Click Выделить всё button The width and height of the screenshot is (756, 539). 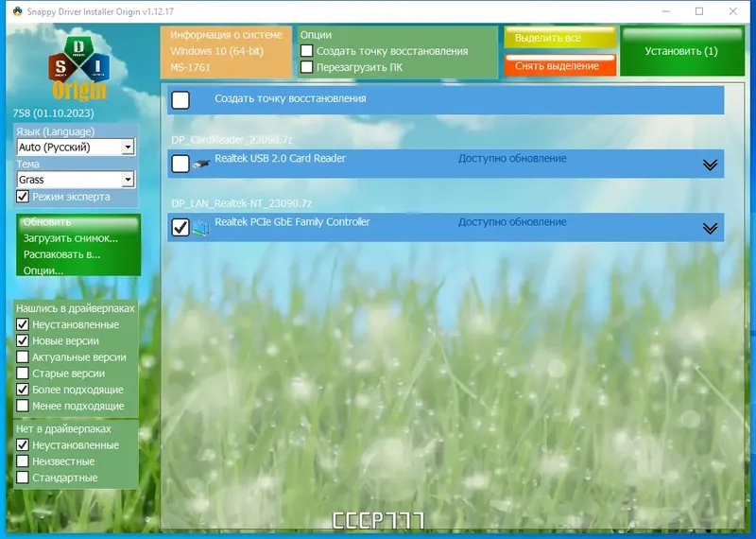point(560,38)
